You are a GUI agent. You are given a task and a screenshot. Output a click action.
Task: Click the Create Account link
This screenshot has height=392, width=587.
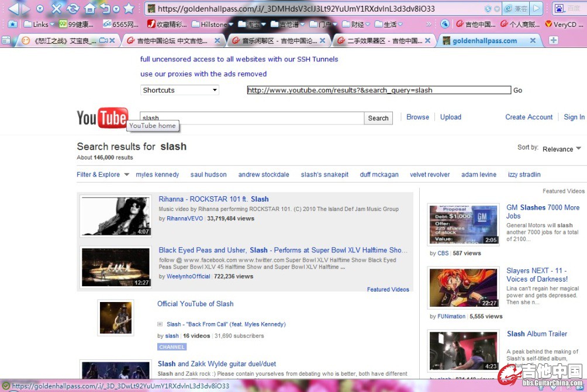(x=529, y=117)
